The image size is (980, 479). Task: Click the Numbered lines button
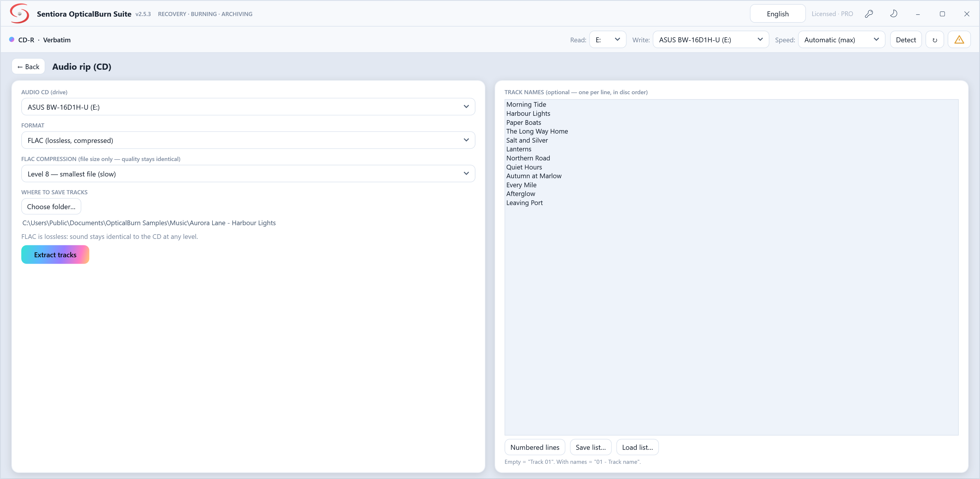[535, 447]
